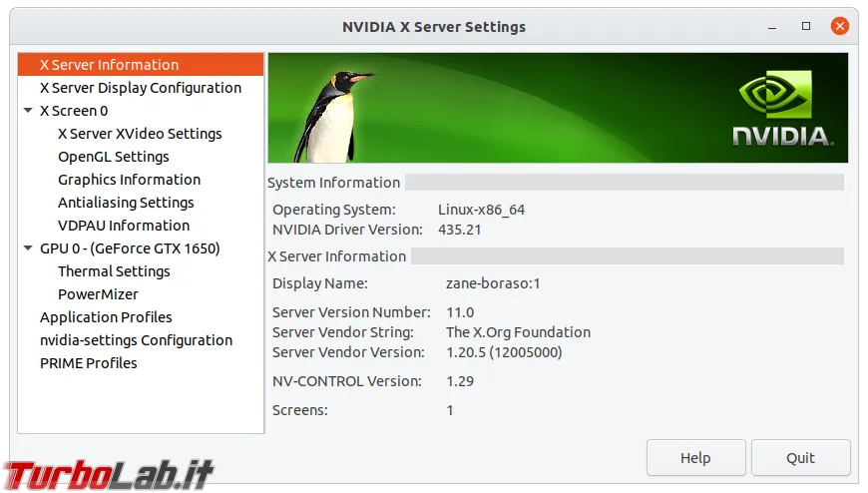Screen dimensions: 868x493
Task: Click the System Information section header
Action: tap(334, 183)
